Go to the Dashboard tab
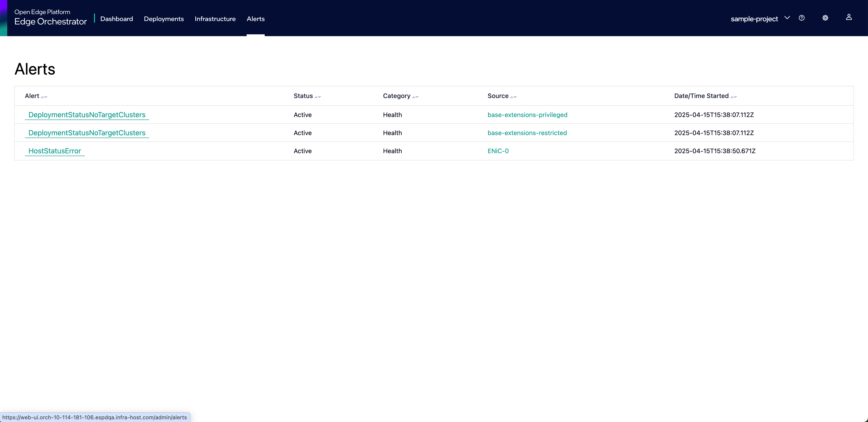The image size is (868, 422). 117,19
